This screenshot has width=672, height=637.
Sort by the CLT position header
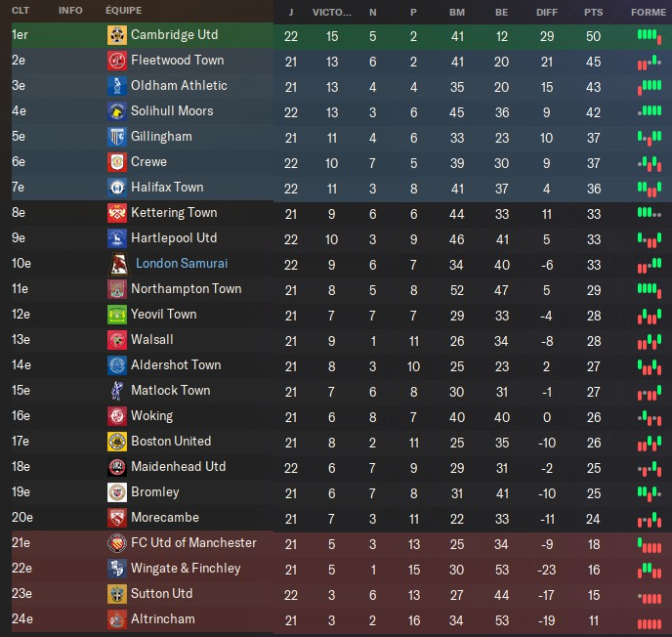[x=21, y=10]
